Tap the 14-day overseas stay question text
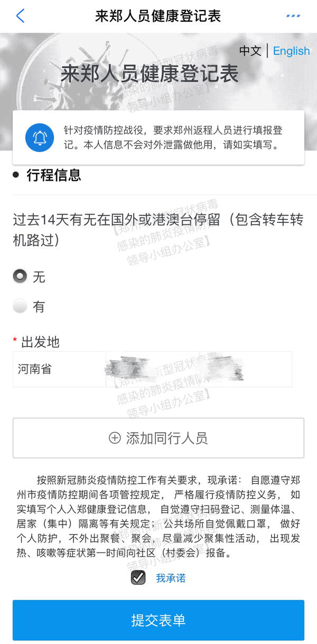 [x=158, y=229]
